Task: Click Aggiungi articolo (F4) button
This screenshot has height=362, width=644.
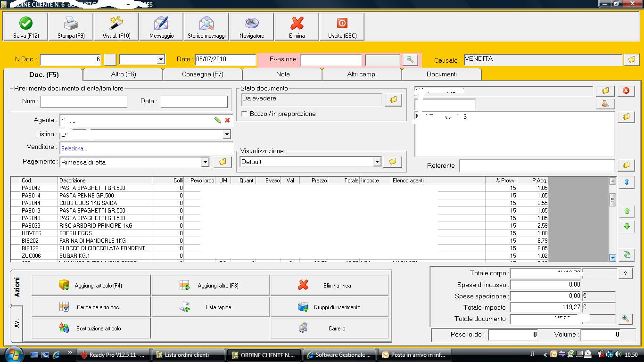Action: click(91, 285)
